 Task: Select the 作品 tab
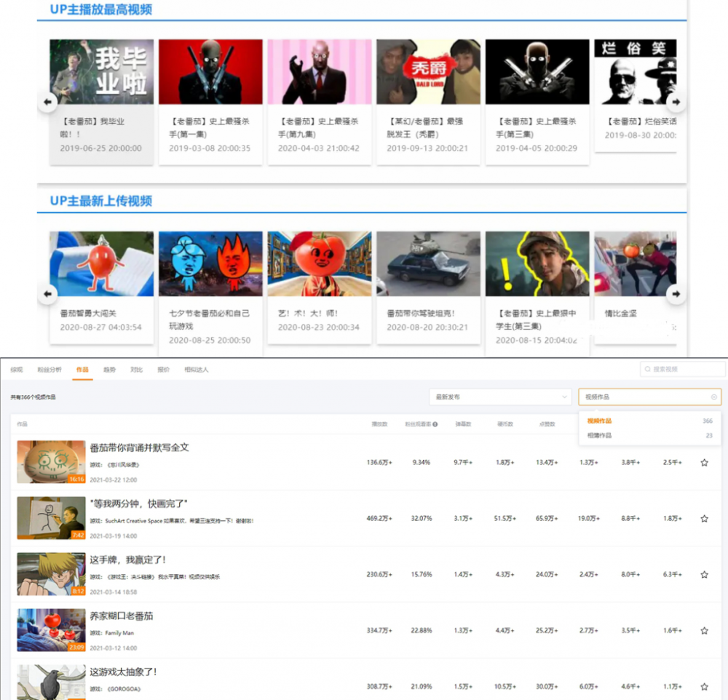82,370
